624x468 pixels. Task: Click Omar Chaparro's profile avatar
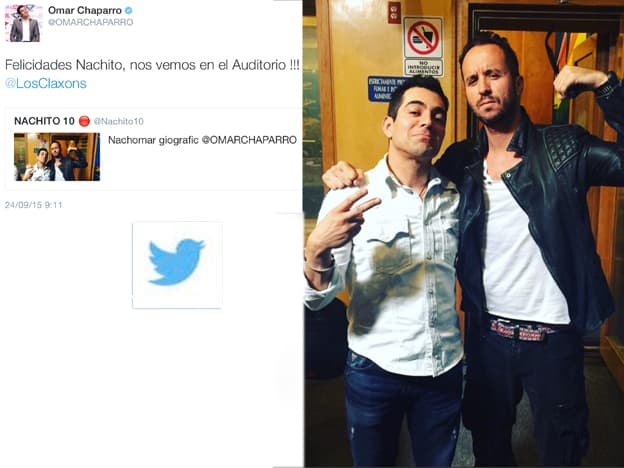pyautogui.click(x=24, y=23)
